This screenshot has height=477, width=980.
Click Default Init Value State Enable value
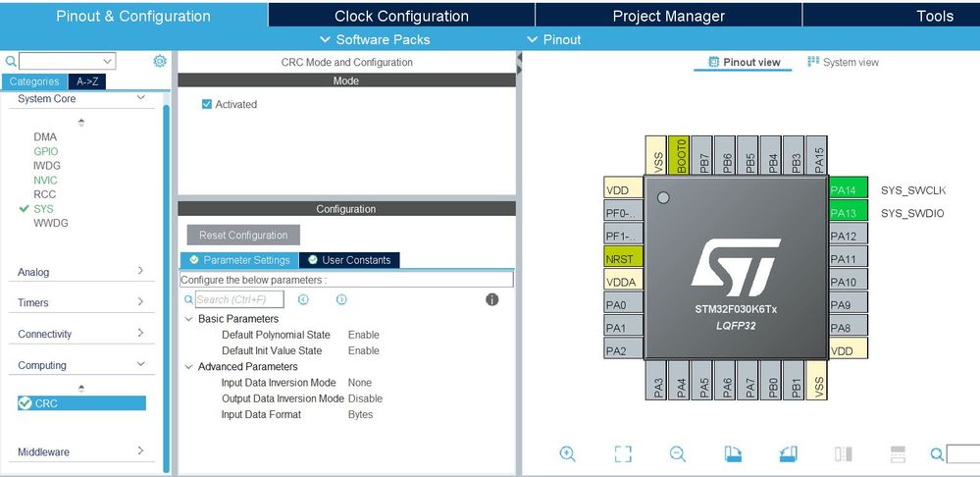(364, 350)
